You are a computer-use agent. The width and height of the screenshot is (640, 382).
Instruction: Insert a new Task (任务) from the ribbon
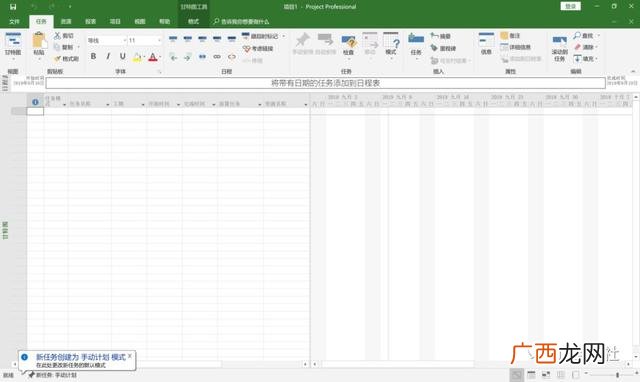pyautogui.click(x=416, y=46)
